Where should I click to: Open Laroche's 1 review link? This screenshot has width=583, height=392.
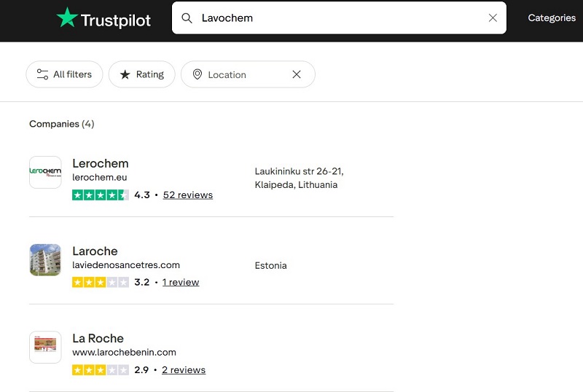tap(181, 282)
